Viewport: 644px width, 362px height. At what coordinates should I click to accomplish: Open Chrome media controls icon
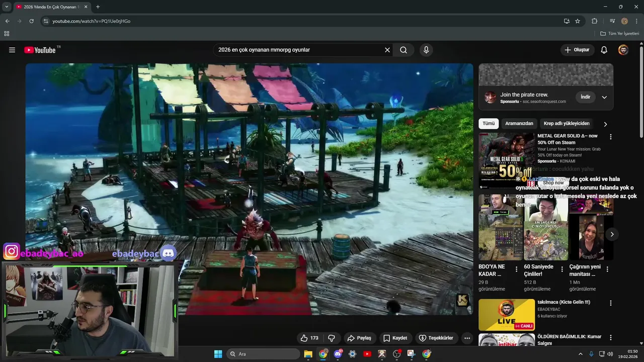pos(612,21)
